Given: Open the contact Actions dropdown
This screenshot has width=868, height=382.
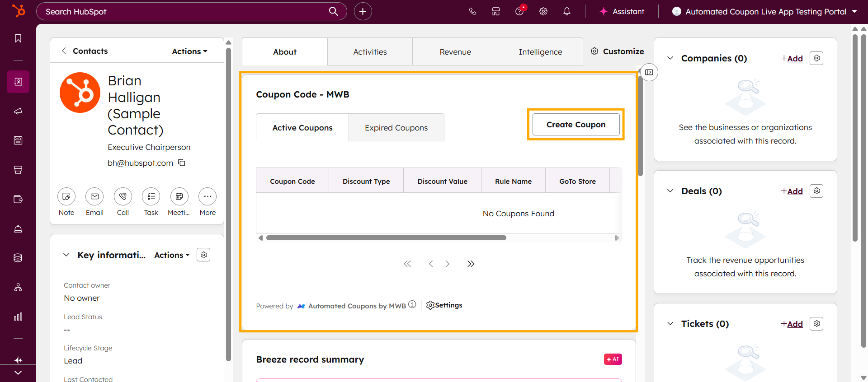Looking at the screenshot, I should click(x=189, y=51).
